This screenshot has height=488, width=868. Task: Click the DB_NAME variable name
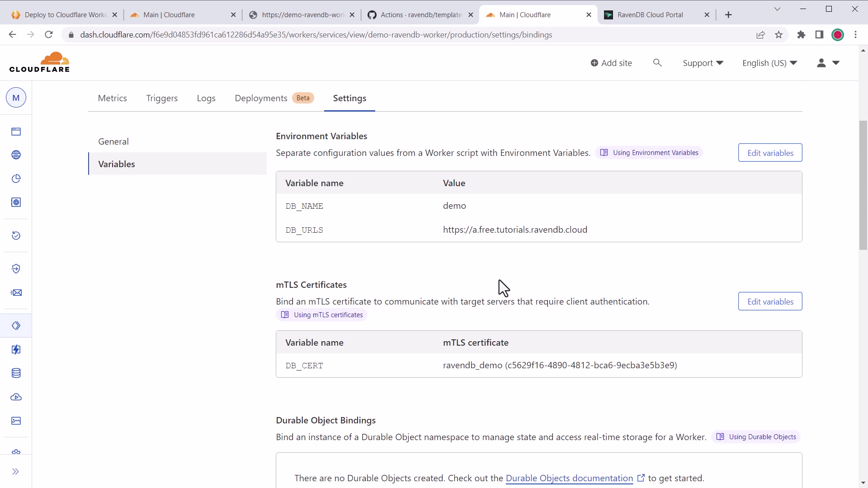(304, 206)
